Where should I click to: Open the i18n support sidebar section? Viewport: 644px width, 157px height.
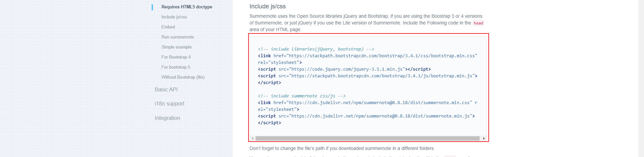(169, 103)
